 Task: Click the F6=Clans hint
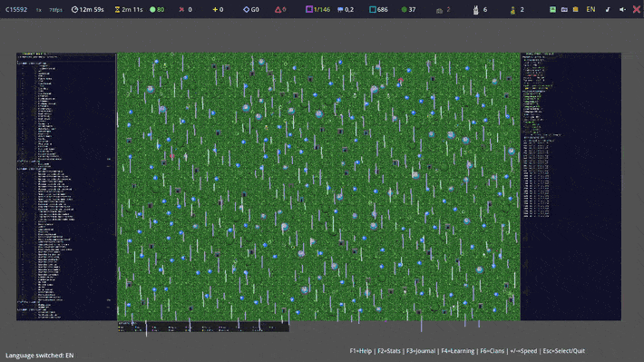492,351
